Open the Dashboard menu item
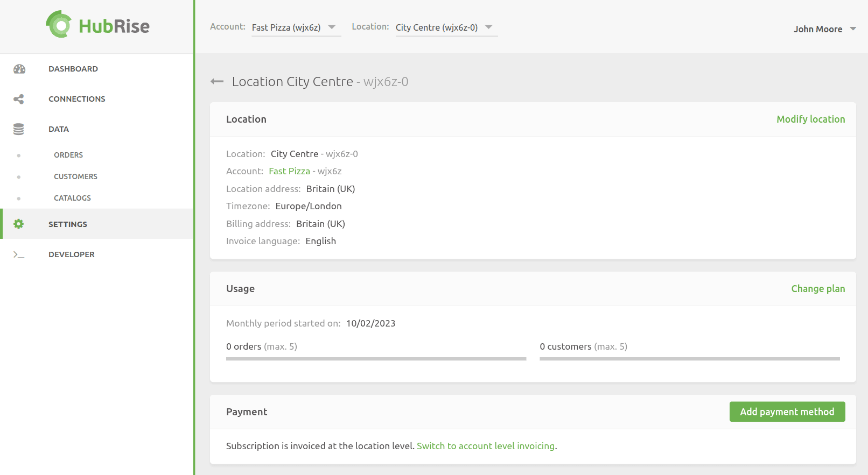 point(97,69)
